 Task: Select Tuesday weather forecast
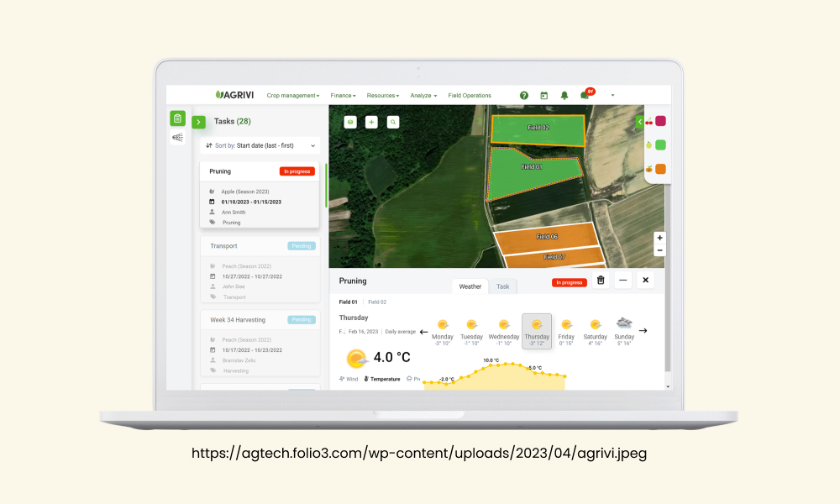click(x=471, y=332)
